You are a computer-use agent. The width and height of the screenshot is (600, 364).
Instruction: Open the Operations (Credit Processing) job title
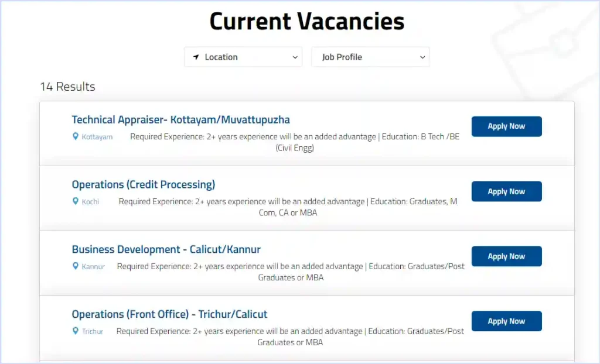(144, 185)
